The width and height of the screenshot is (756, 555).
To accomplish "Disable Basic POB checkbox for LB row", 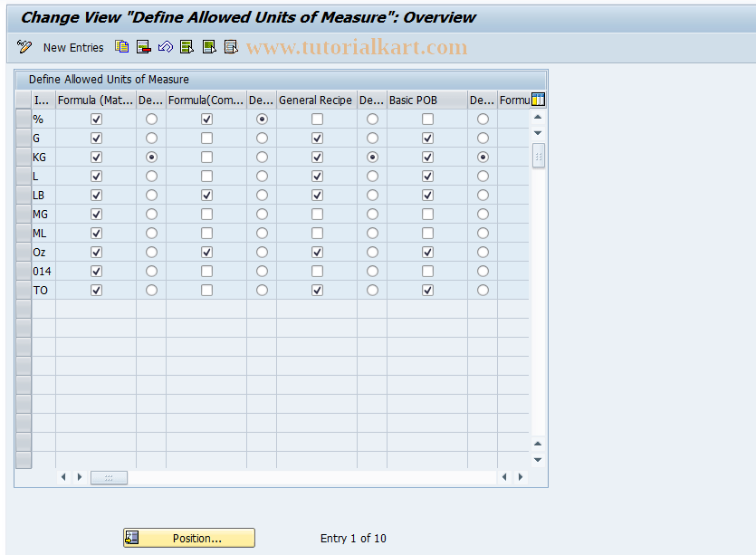I will [x=427, y=195].
